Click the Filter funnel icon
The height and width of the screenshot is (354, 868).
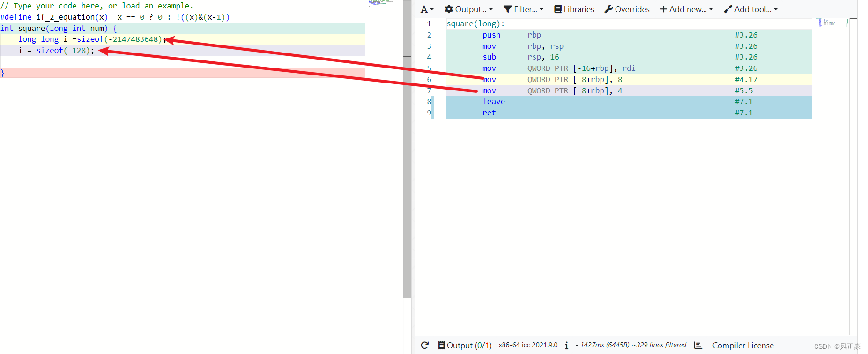[x=507, y=9]
